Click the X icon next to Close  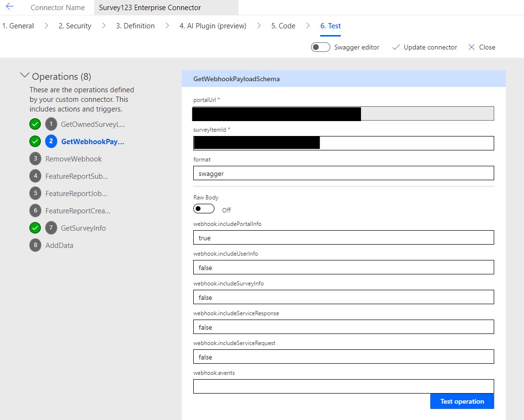tap(472, 47)
